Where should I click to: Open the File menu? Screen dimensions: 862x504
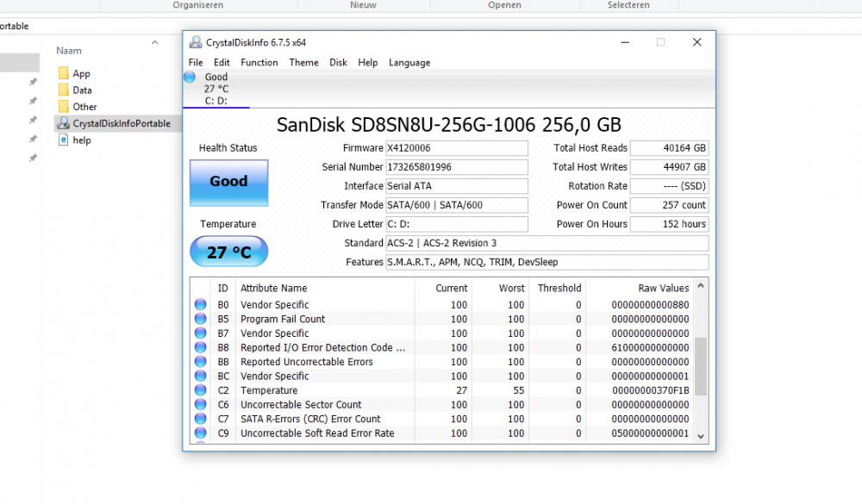coord(196,63)
